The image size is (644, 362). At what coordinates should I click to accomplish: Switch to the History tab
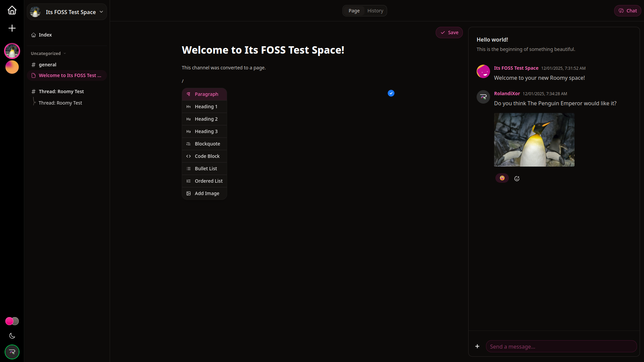375,11
